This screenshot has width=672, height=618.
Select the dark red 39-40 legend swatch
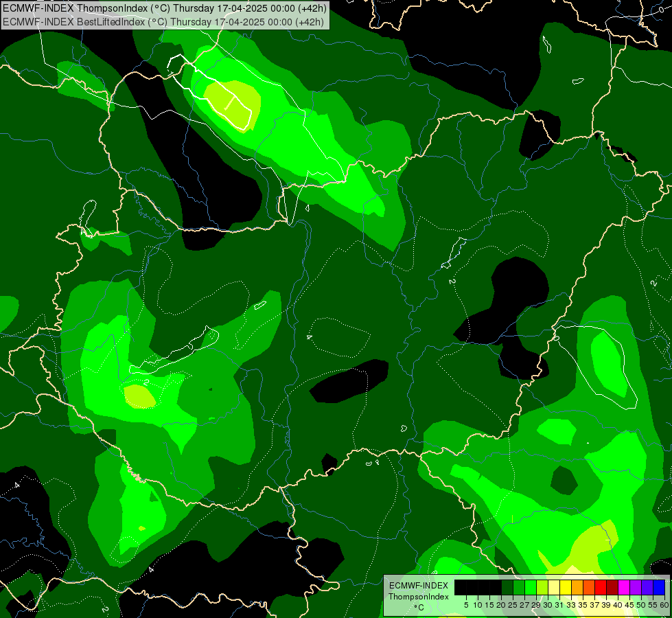coord(612,587)
